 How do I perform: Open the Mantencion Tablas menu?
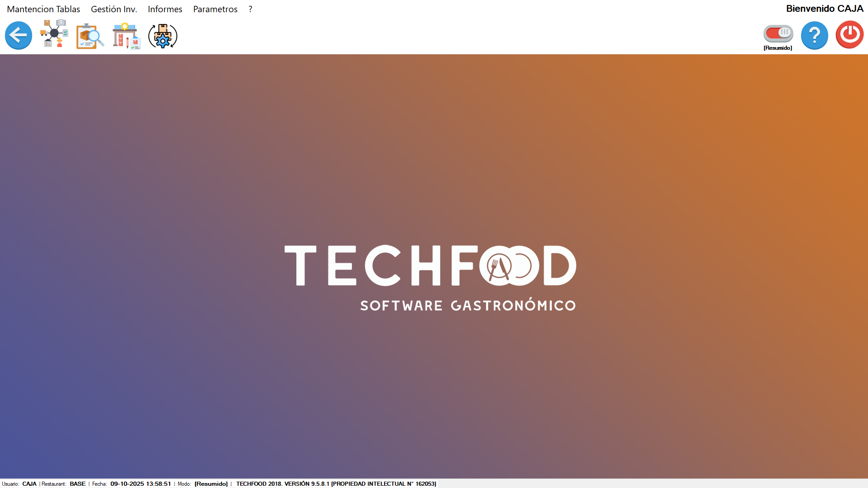(43, 9)
